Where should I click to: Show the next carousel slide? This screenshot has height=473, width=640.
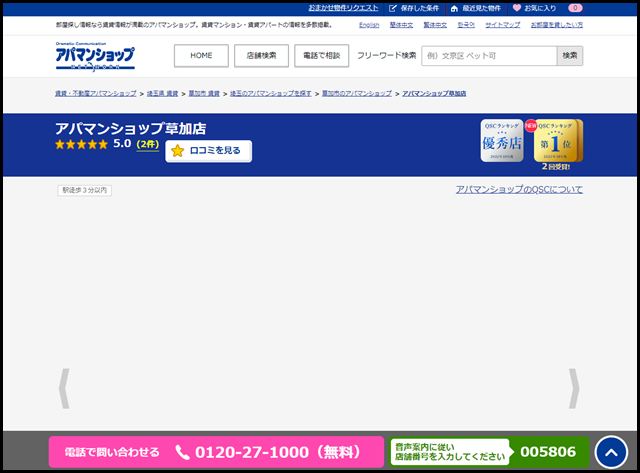click(x=574, y=389)
